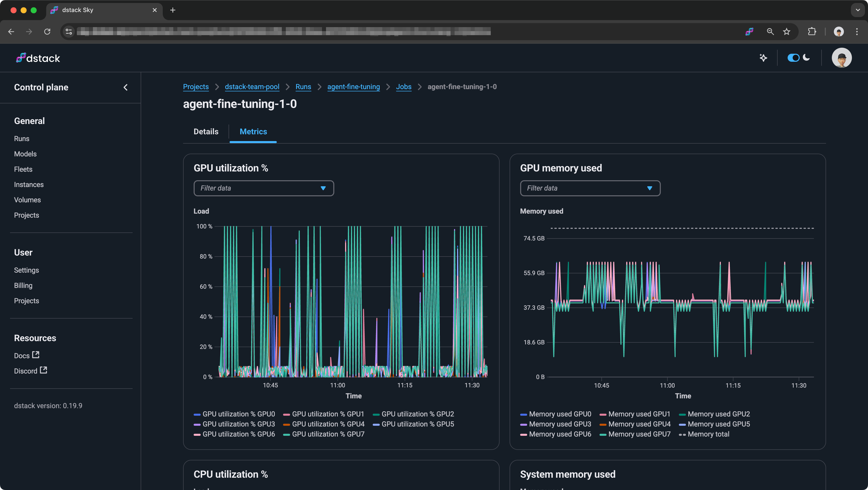Click agent-fine-tuning breadcrumb
Viewport: 868px width, 490px height.
tap(353, 87)
